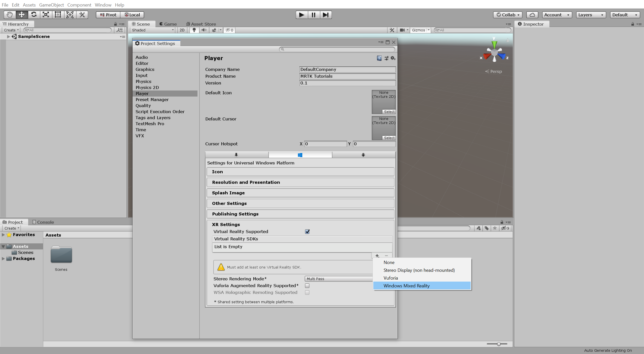Toggle scene effects image icon

pos(214,30)
